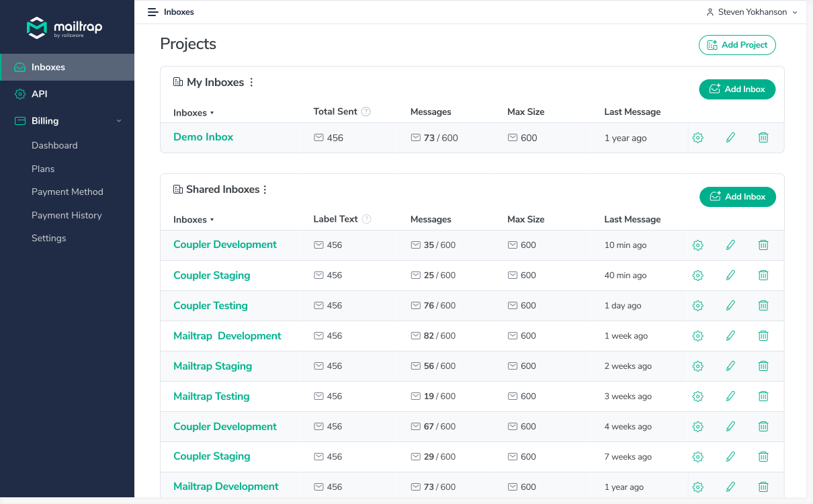The width and height of the screenshot is (813, 504).
Task: Click the 'Projects' page heading
Action: click(188, 44)
